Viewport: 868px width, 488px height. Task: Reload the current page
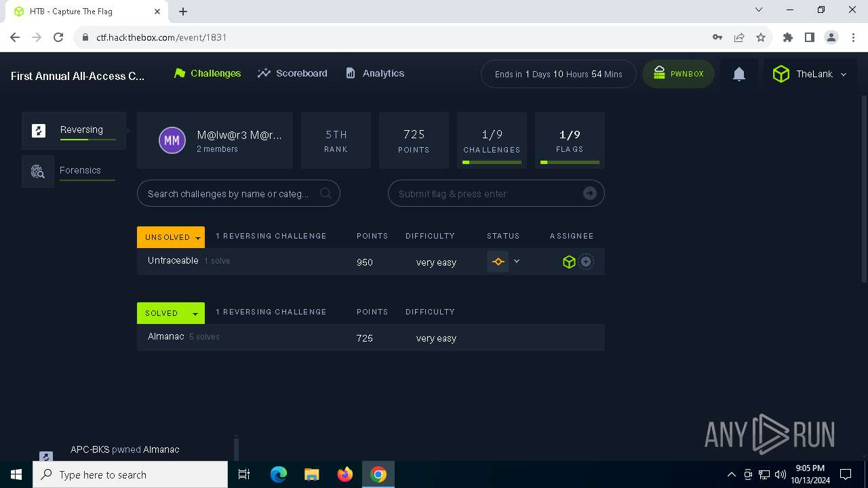pyautogui.click(x=58, y=37)
